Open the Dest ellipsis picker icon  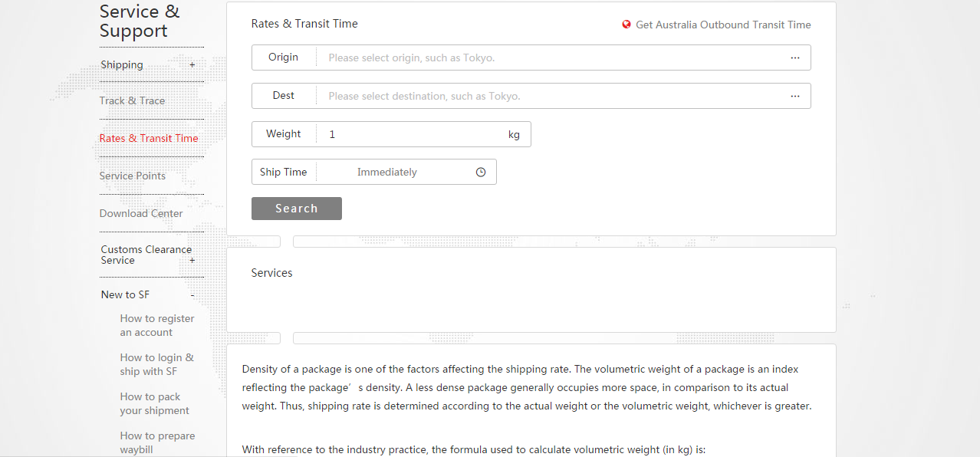pyautogui.click(x=795, y=96)
